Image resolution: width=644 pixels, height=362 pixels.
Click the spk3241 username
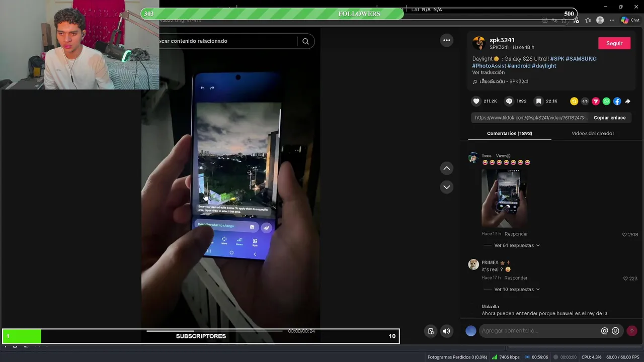point(502,40)
